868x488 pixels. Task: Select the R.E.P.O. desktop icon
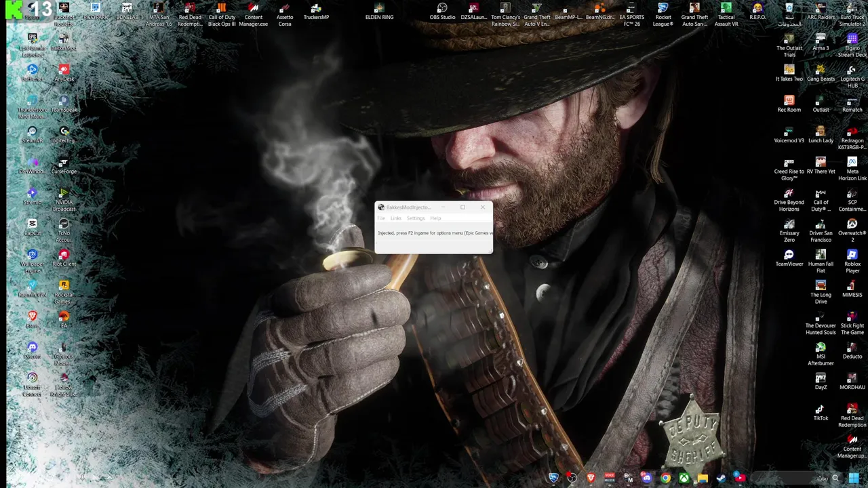point(757,12)
